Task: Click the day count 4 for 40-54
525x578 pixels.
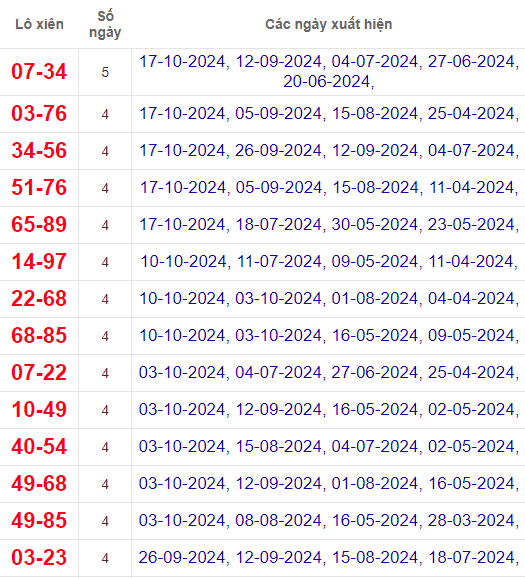Action: 105,447
